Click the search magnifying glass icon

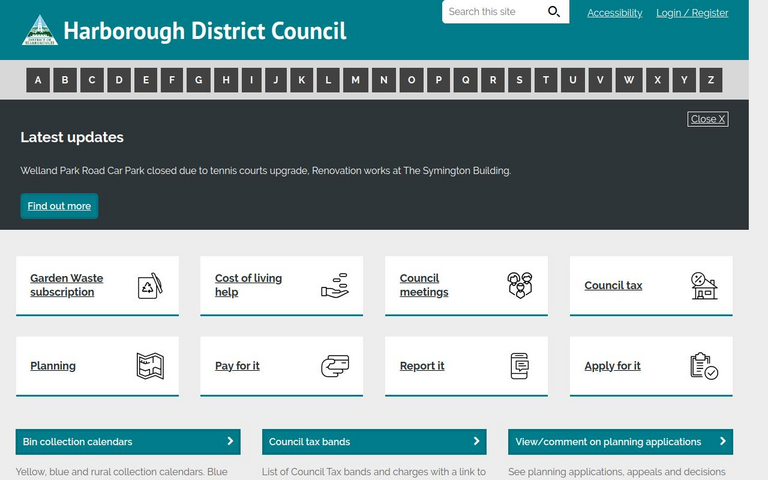(554, 12)
